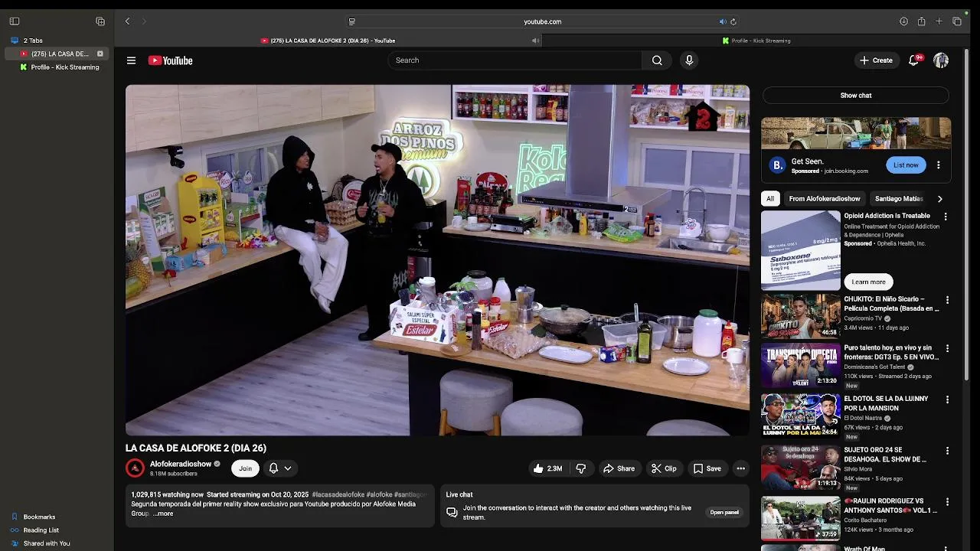Image resolution: width=980 pixels, height=551 pixels.
Task: Open options for Opioid Addiction ad
Action: [946, 217]
